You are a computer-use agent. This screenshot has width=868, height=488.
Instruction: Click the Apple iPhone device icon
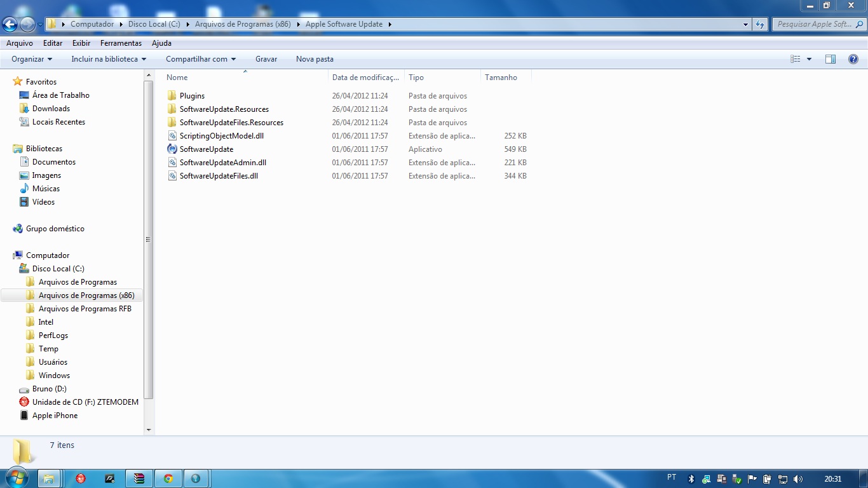24,416
